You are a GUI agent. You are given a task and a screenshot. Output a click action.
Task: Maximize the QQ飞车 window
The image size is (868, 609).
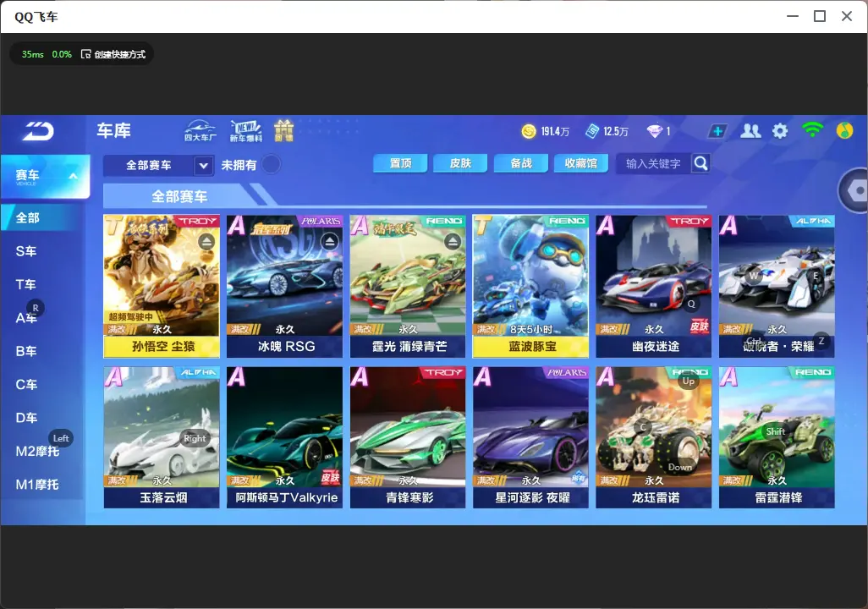[x=820, y=16]
